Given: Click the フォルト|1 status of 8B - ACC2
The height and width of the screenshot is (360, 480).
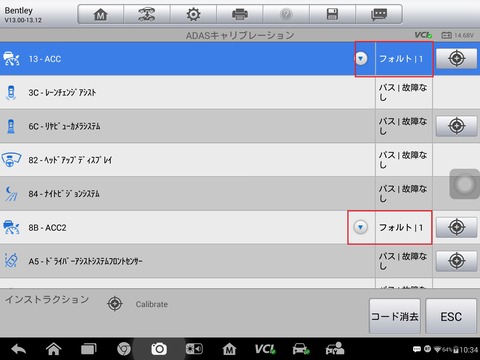Looking at the screenshot, I should [401, 228].
